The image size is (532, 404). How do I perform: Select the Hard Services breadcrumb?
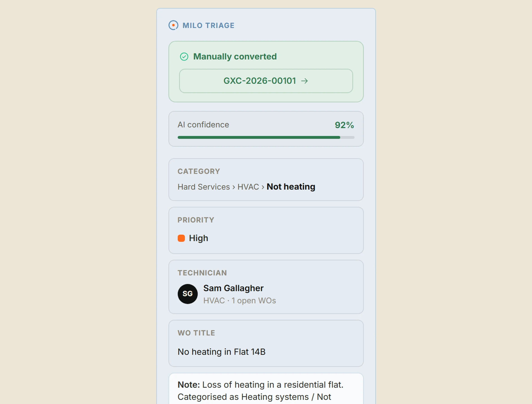pos(204,187)
